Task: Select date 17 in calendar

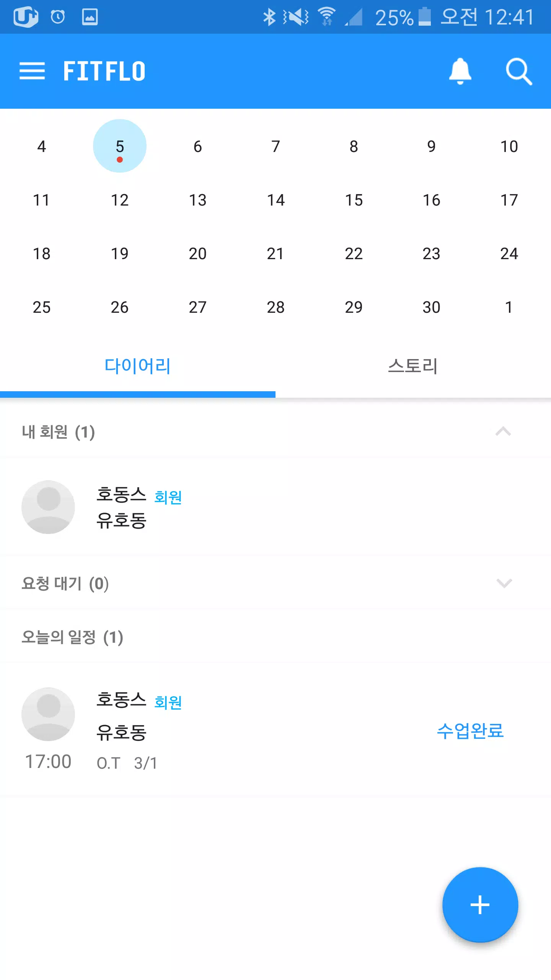Action: [509, 200]
